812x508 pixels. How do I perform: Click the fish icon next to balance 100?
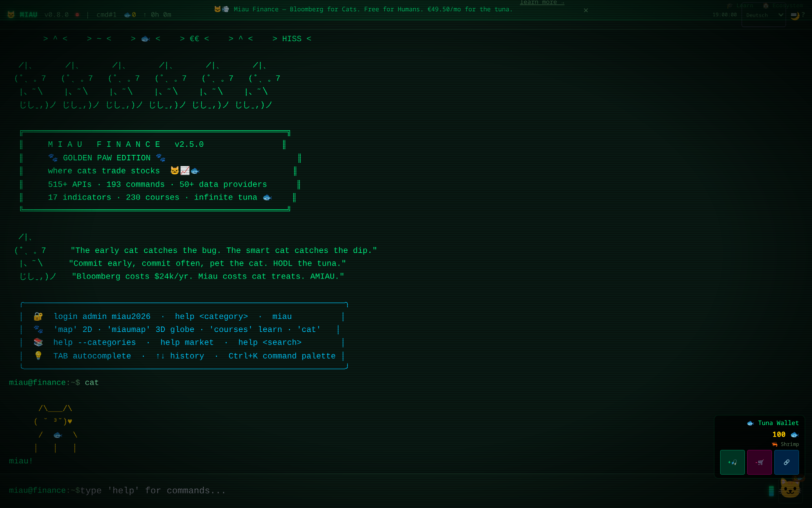pyautogui.click(x=794, y=435)
